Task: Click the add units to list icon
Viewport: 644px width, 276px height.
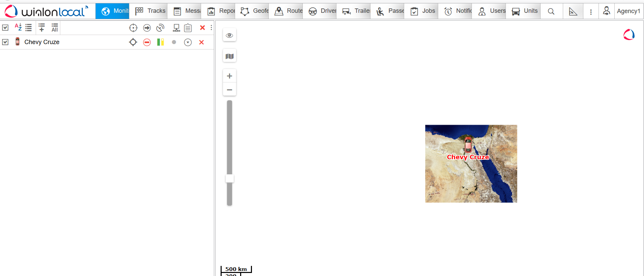Action: click(x=42, y=28)
